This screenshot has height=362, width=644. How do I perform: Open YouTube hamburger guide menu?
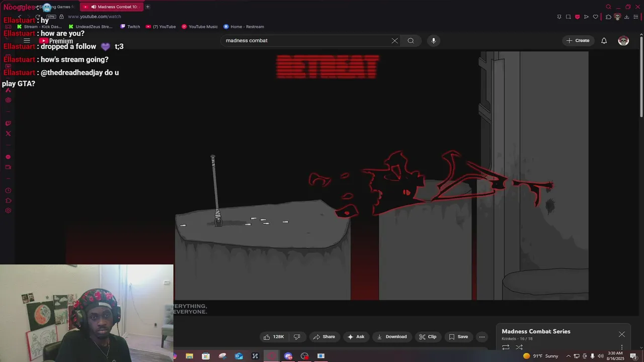27,41
